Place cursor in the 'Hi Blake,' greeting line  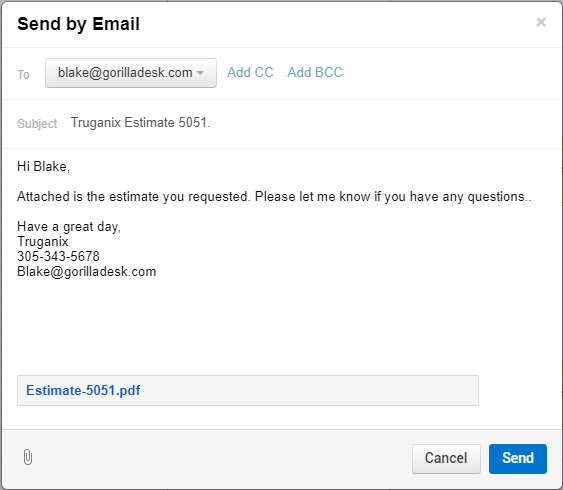click(43, 167)
